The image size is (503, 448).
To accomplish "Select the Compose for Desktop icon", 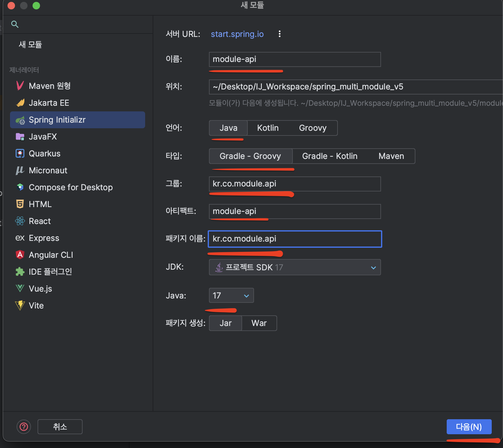I will point(20,187).
